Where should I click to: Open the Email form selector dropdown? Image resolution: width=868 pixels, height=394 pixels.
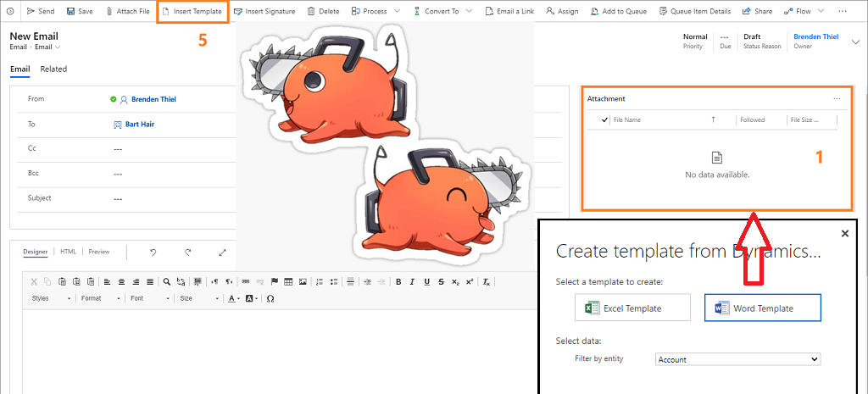click(47, 47)
